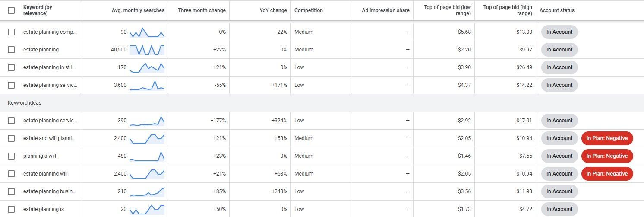Click 'In Account' badge for 'estate planning is'
This screenshot has height=217, width=644.
pyautogui.click(x=559, y=209)
